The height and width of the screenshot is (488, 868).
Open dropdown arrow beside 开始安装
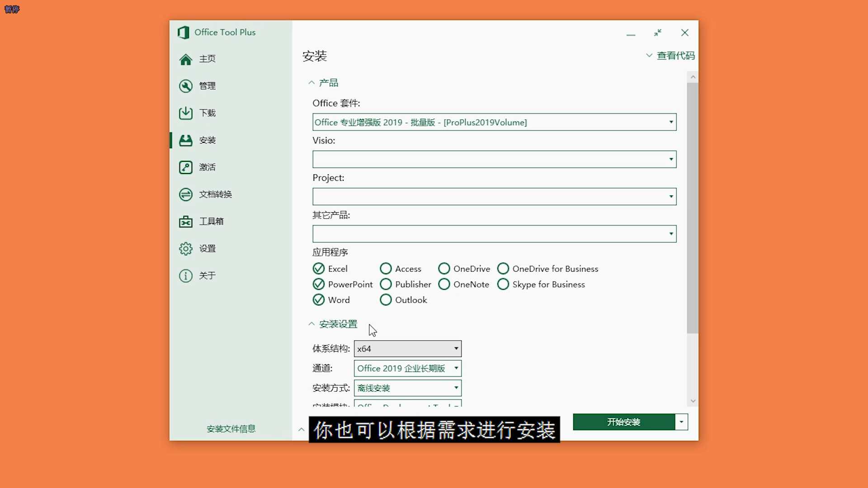point(681,422)
